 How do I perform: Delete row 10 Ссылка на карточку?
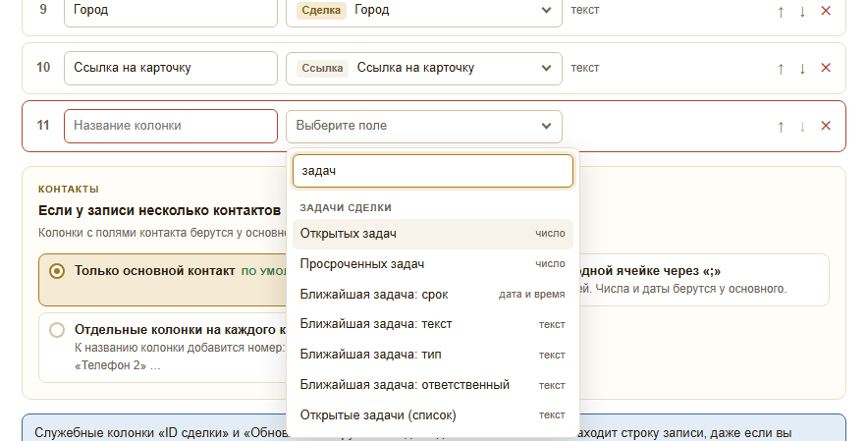826,68
